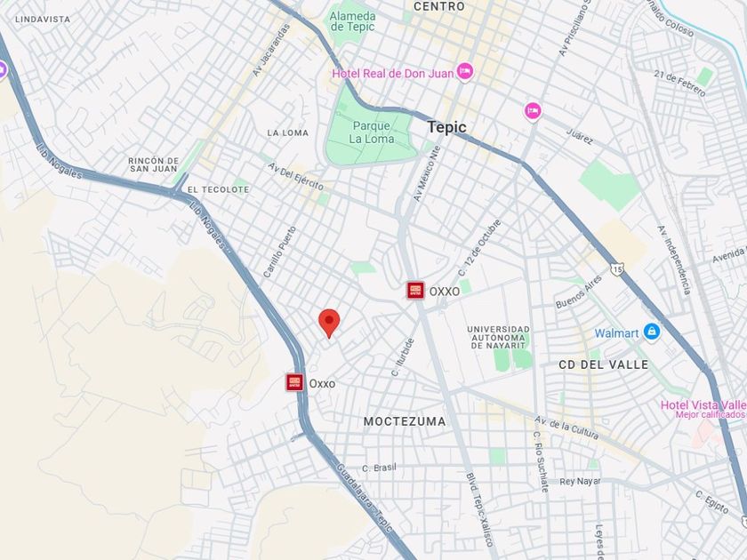Click the Walmart text label

click(x=616, y=332)
